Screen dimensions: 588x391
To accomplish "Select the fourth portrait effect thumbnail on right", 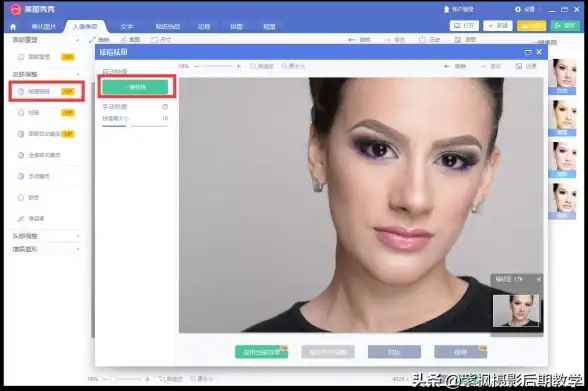I will [562, 201].
